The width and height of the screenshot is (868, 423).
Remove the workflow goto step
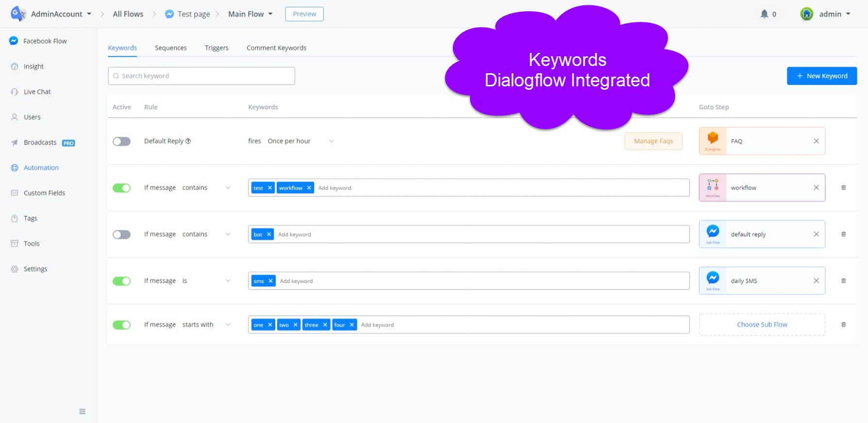(816, 188)
